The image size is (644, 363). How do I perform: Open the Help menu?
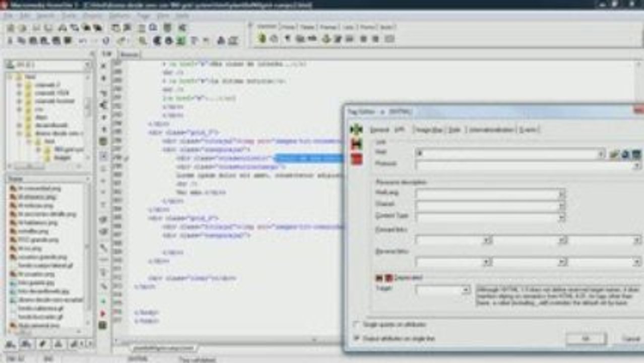[x=182, y=16]
